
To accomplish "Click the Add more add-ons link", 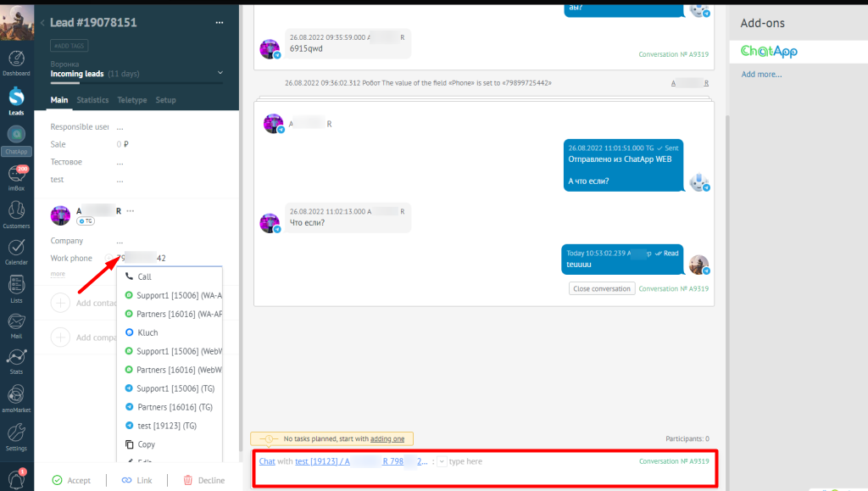I will [761, 75].
